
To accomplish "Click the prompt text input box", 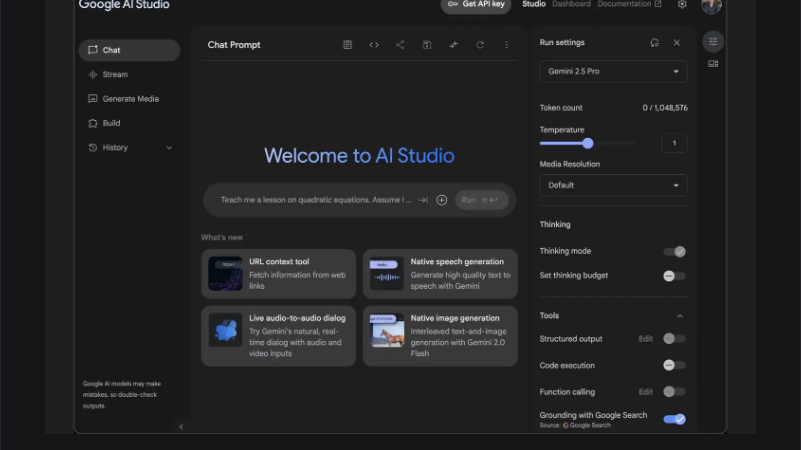I will (x=316, y=200).
